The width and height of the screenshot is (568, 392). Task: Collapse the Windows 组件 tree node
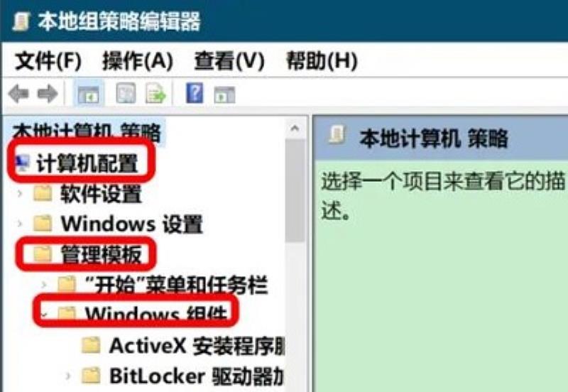[44, 315]
